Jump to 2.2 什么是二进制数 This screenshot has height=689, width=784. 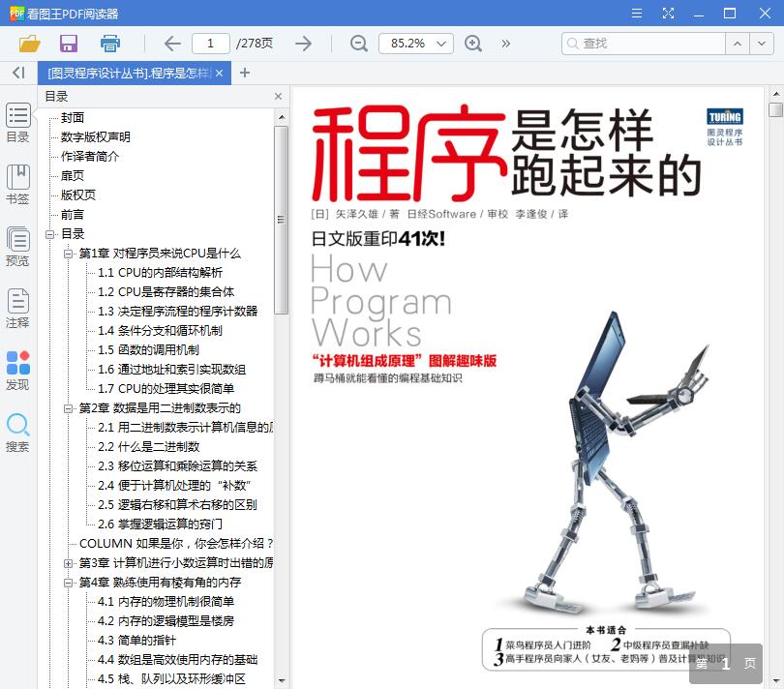click(148, 446)
